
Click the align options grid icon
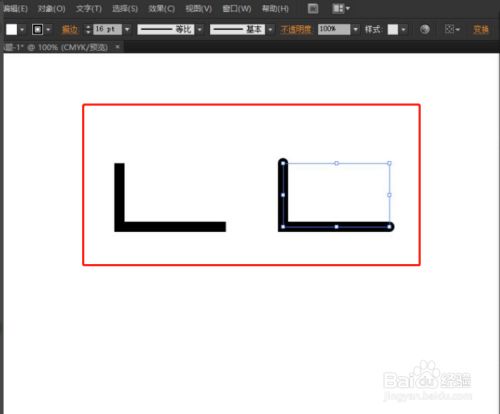(x=450, y=29)
